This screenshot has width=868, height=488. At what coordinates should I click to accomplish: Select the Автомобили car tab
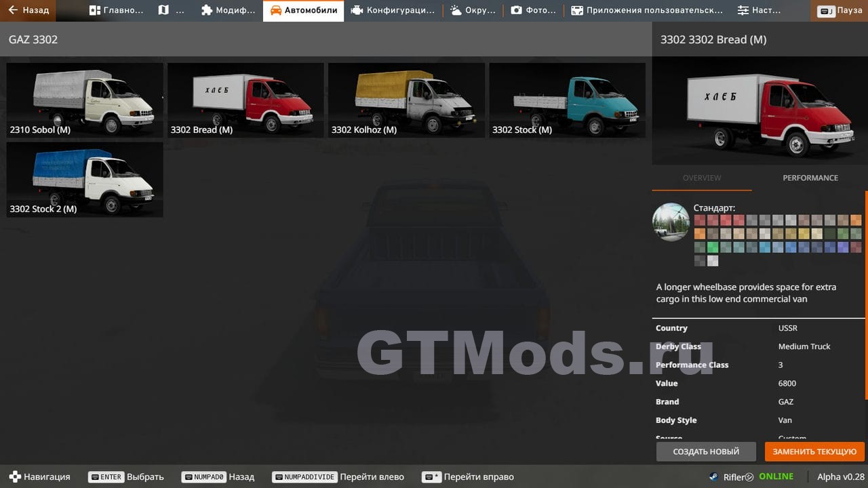click(303, 10)
